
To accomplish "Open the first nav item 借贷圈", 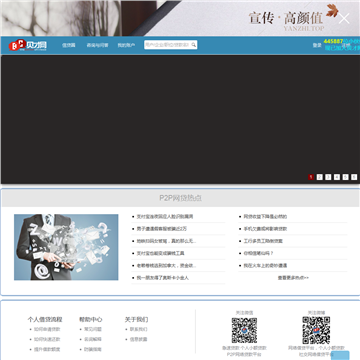I will tap(69, 45).
